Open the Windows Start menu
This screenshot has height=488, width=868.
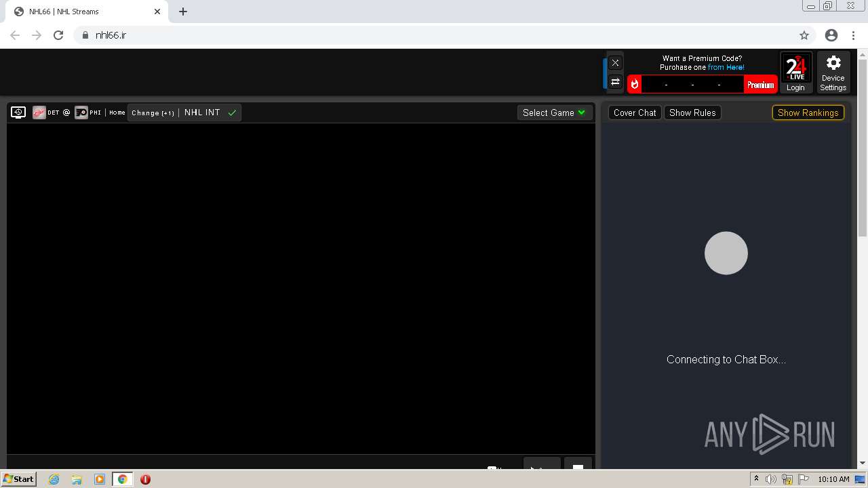tap(19, 479)
